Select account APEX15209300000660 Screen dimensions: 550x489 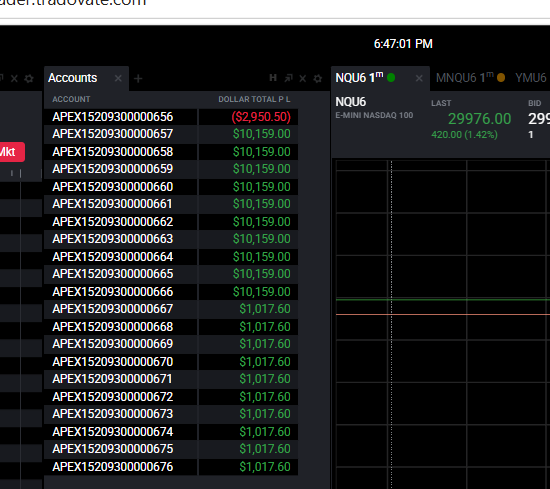tap(113, 187)
